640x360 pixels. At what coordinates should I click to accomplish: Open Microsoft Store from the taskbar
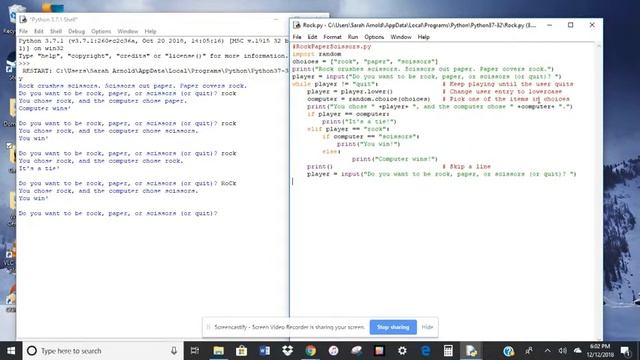241,351
